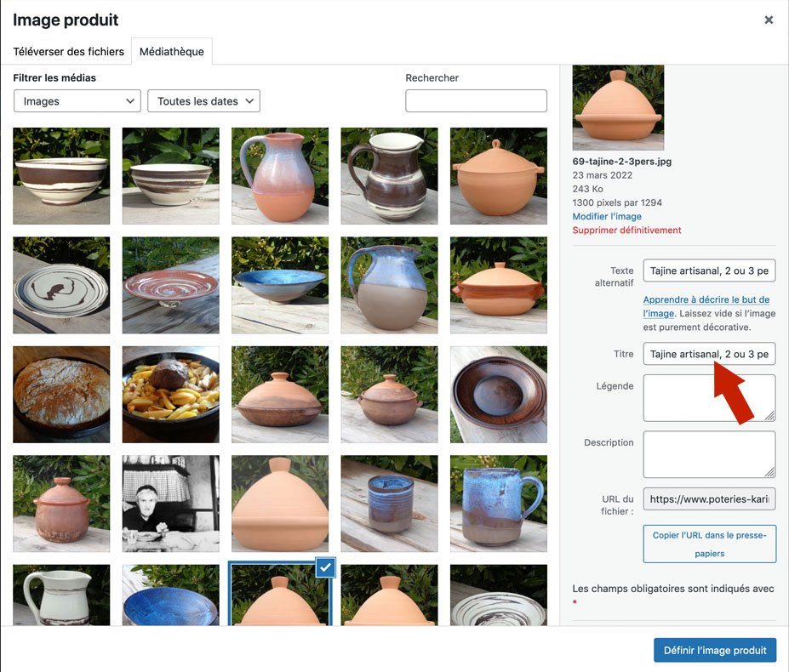This screenshot has height=672, width=789.
Task: Click Définir l'image produit button
Action: [715, 650]
